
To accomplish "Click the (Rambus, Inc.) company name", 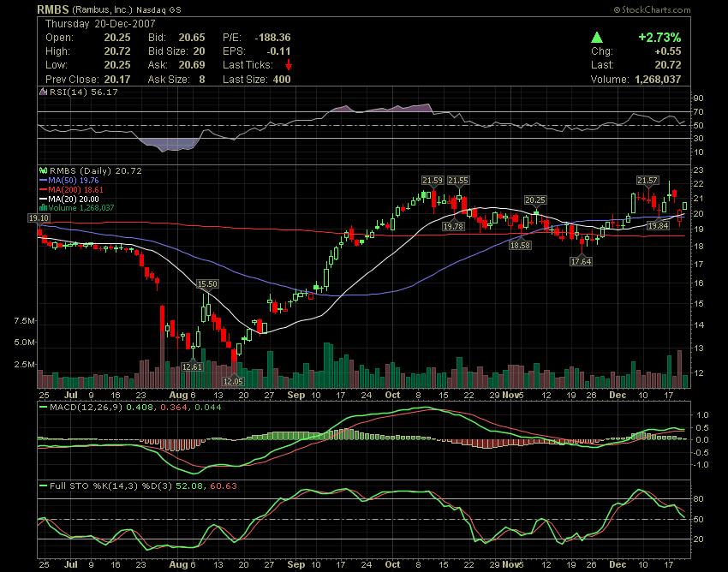I will [x=102, y=9].
